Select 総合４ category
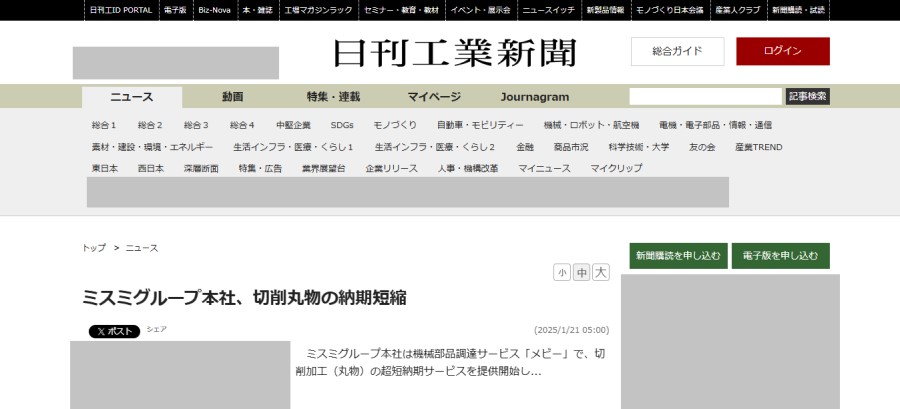 [242, 125]
